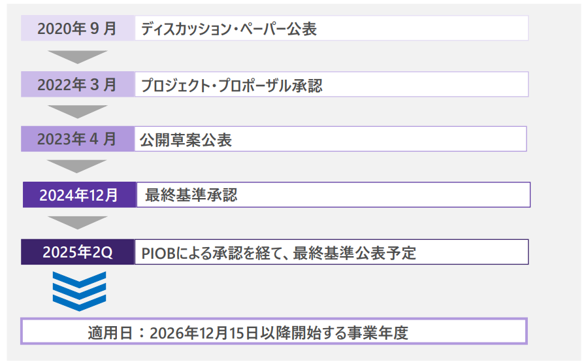Click the PIOBによる承認 text box
This screenshot has height=364, width=588.
click(x=331, y=252)
